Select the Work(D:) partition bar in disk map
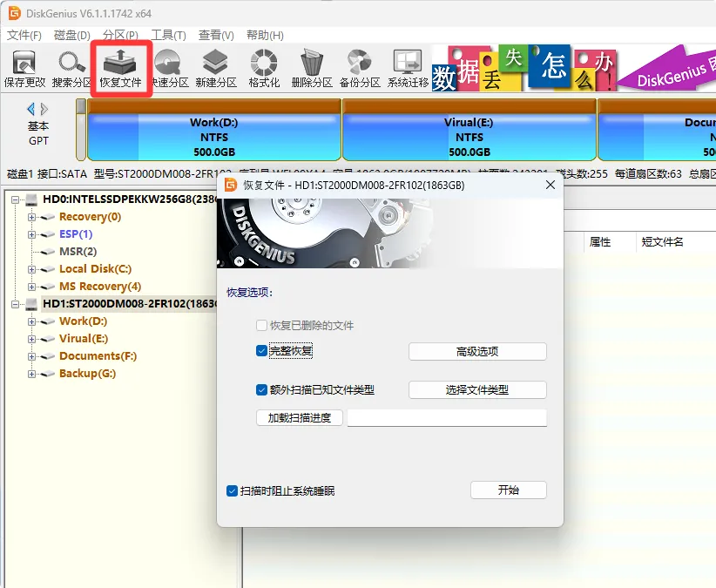 click(x=214, y=131)
